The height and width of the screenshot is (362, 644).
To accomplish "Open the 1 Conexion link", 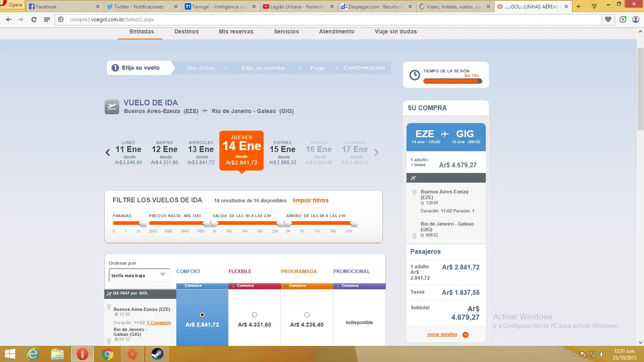I will coord(159,323).
